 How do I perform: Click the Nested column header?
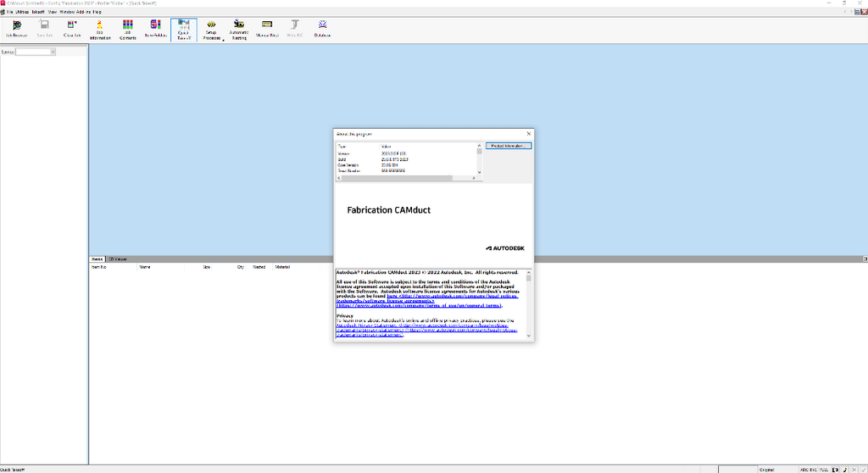click(259, 267)
